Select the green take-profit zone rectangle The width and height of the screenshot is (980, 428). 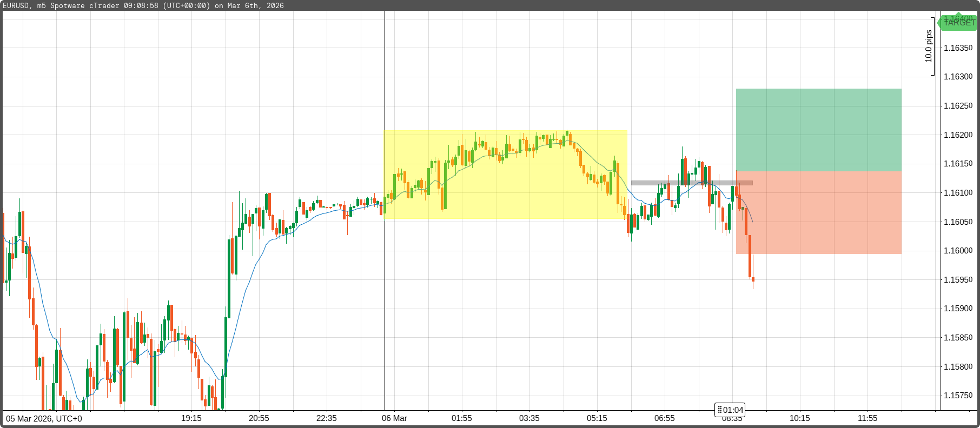point(818,130)
